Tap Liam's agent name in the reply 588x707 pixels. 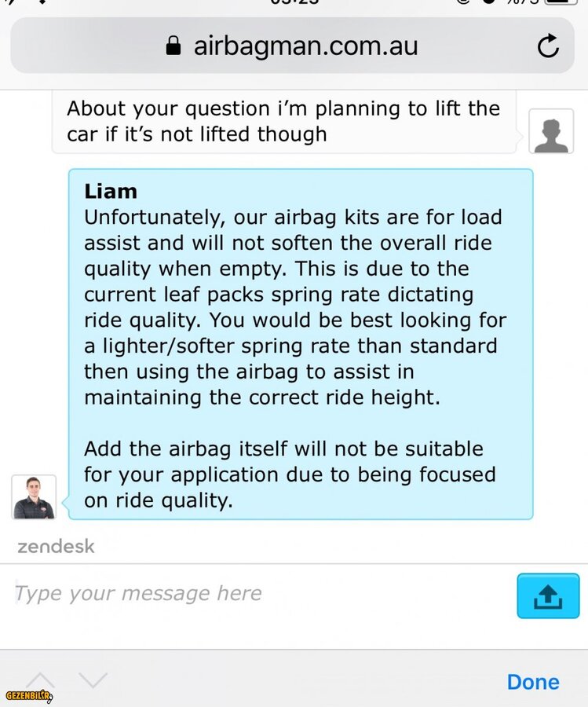pos(111,191)
